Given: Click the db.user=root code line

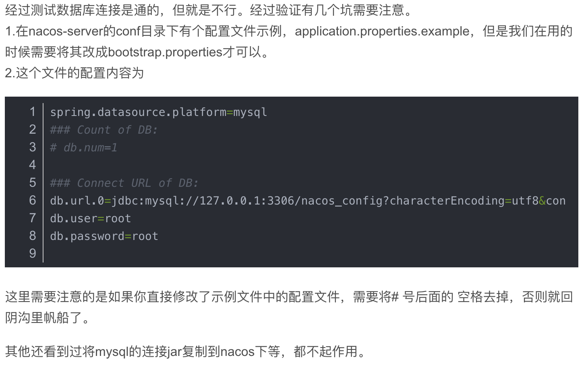Looking at the screenshot, I should (90, 219).
